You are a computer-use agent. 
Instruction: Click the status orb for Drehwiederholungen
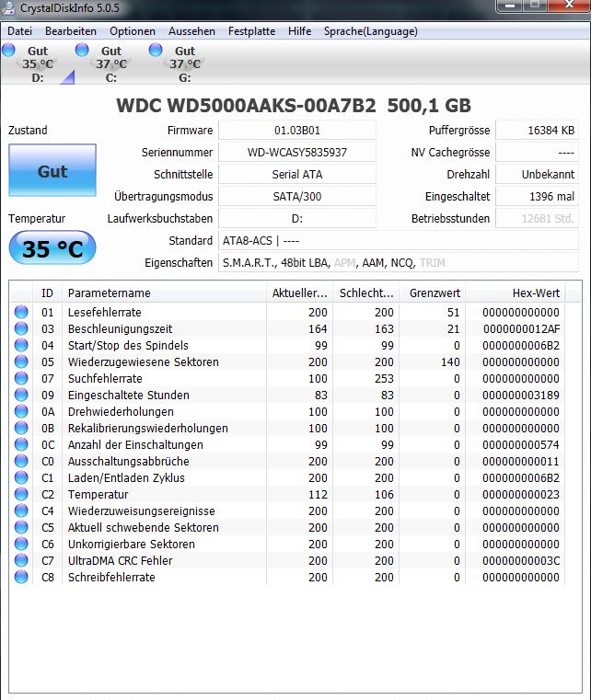pyautogui.click(x=21, y=411)
